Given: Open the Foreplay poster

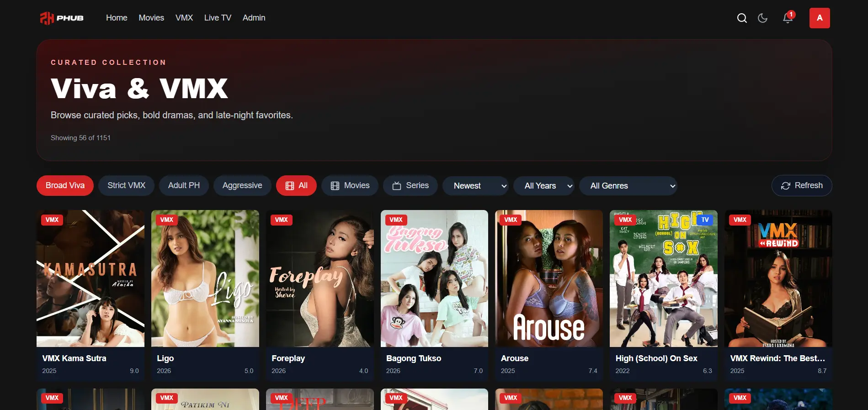Looking at the screenshot, I should (x=320, y=279).
